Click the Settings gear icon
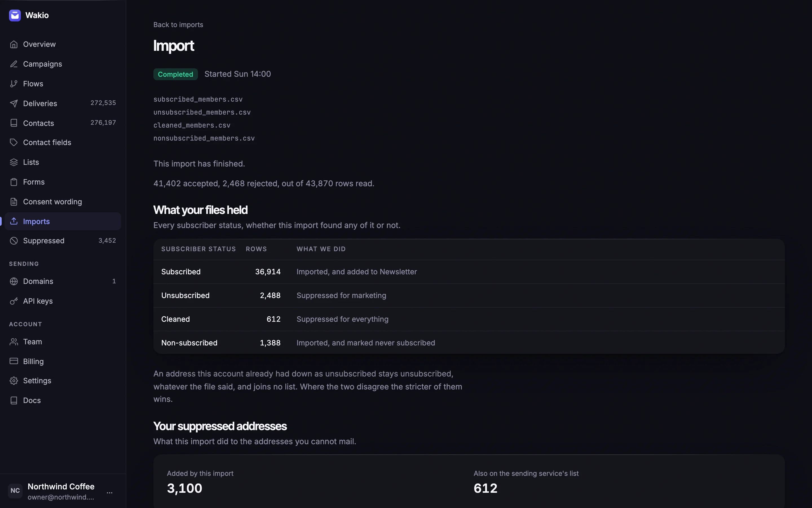 [14, 381]
